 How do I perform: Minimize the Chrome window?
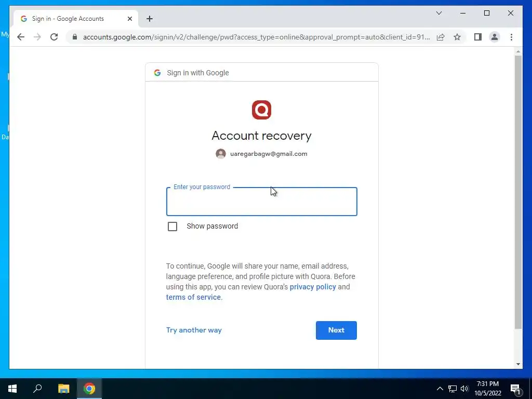pos(463,13)
